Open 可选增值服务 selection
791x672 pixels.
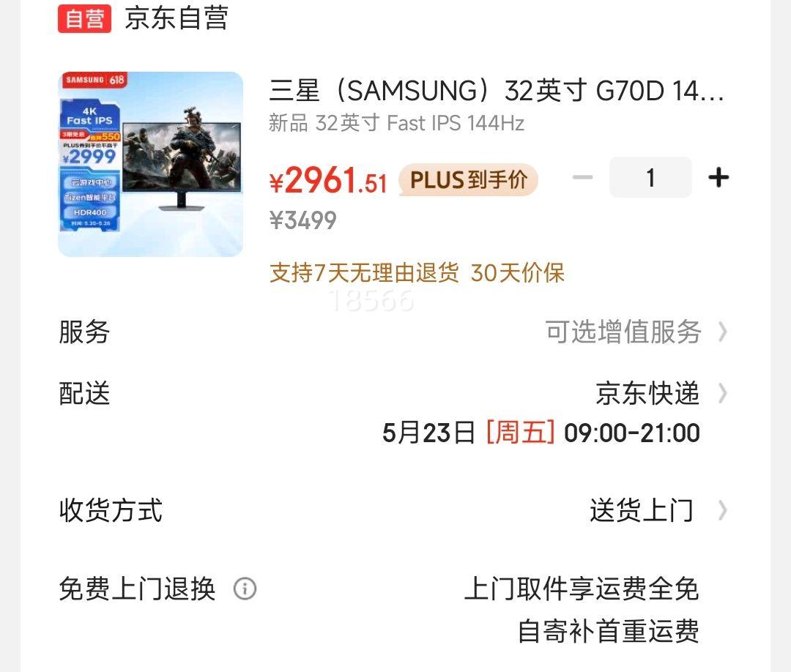click(623, 332)
